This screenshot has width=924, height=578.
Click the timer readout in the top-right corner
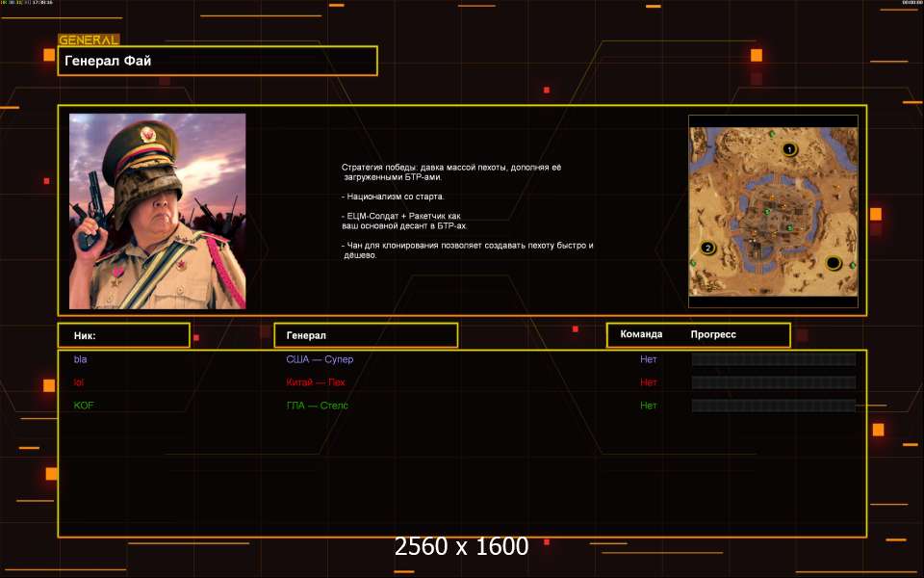pyautogui.click(x=912, y=2)
